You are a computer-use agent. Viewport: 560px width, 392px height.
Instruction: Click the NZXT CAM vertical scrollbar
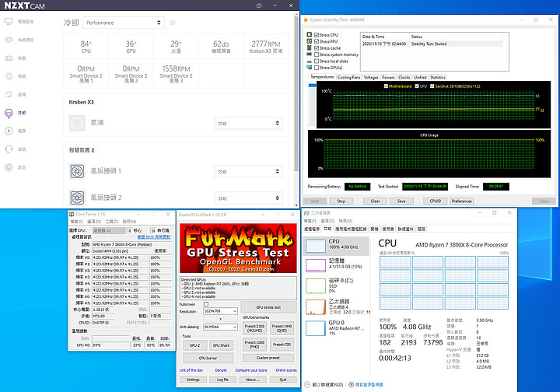(296, 93)
